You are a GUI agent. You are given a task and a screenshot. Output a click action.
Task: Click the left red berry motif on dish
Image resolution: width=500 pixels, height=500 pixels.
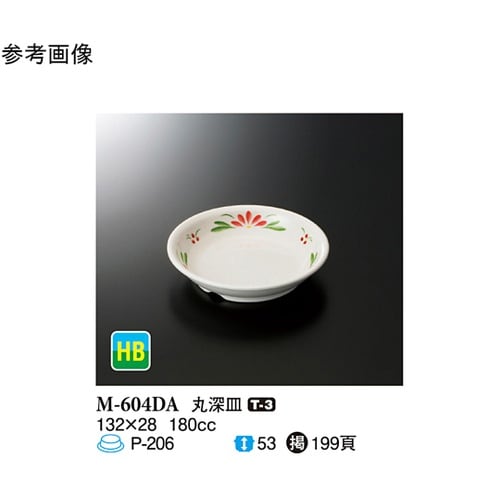[x=193, y=237]
